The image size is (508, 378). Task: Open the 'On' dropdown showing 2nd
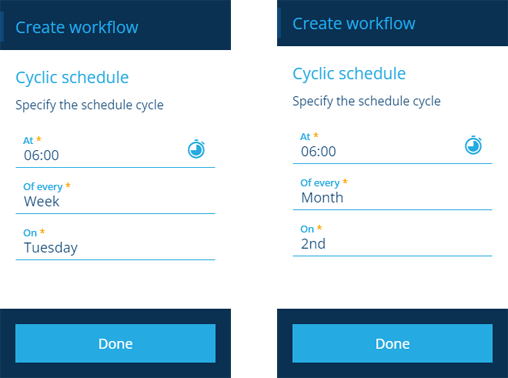392,239
